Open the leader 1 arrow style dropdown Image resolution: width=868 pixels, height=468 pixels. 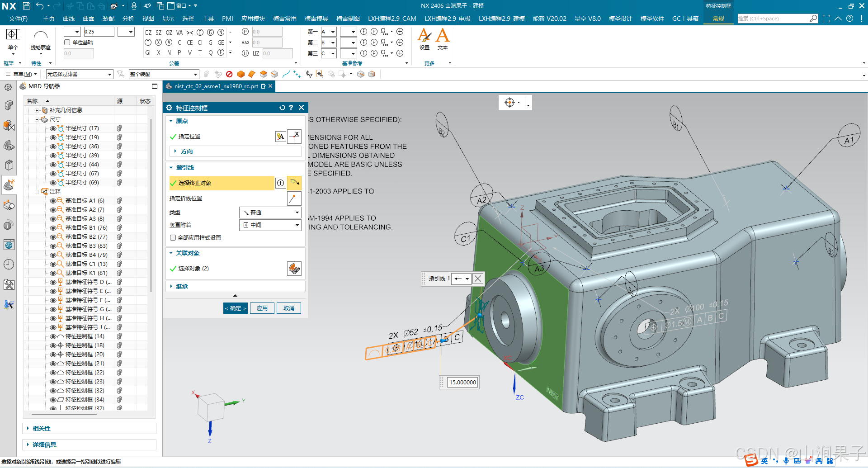pos(462,279)
